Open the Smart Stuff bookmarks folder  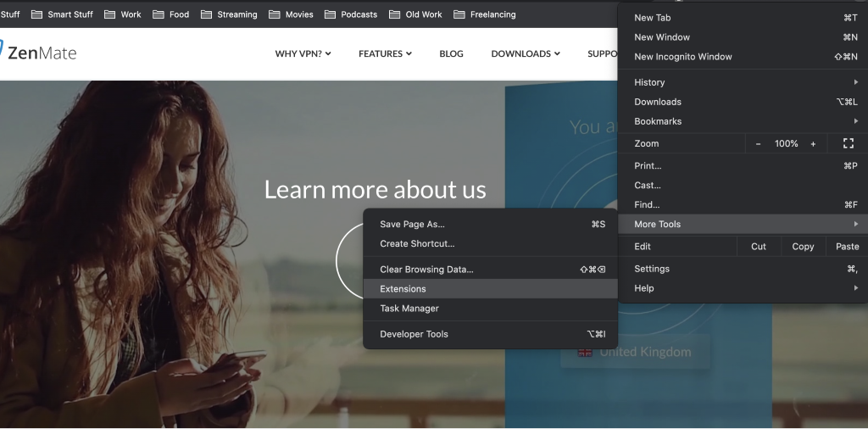coord(62,14)
